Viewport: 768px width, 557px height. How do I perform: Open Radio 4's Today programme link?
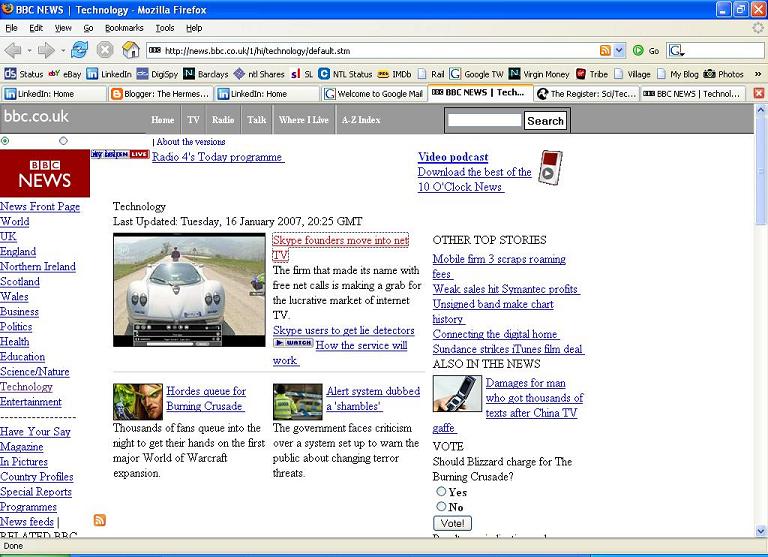(218, 157)
